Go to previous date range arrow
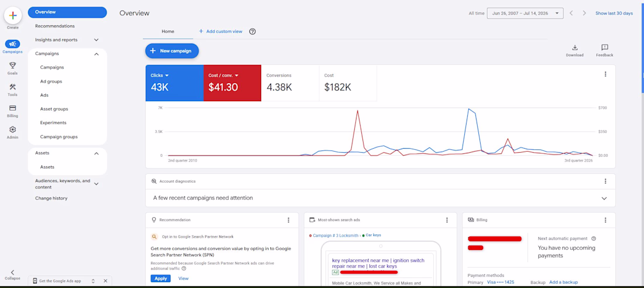This screenshot has width=644, height=288. [571, 13]
